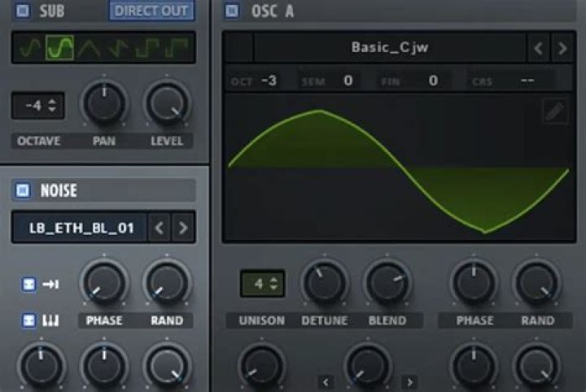Toggle the NOISE oscillator power switch
This screenshot has width=586, height=392.
pyautogui.click(x=23, y=190)
